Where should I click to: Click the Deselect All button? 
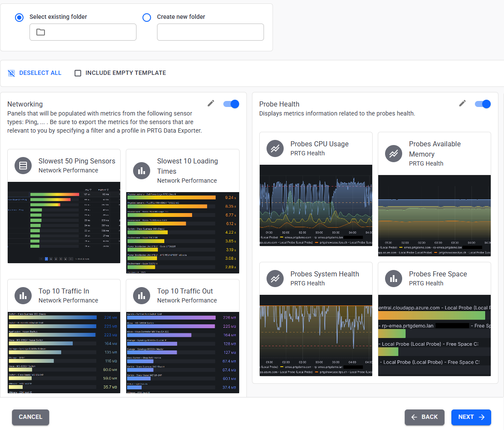click(x=34, y=73)
